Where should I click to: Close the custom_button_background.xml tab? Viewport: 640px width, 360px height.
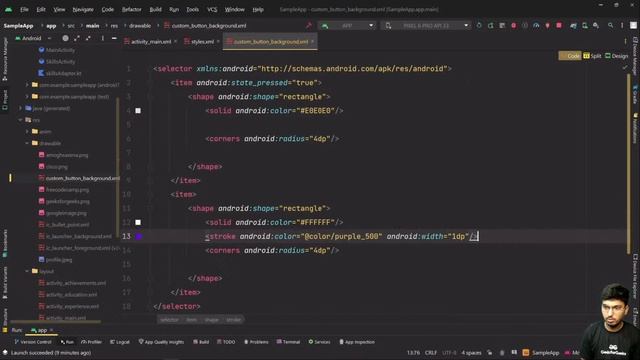tap(313, 41)
